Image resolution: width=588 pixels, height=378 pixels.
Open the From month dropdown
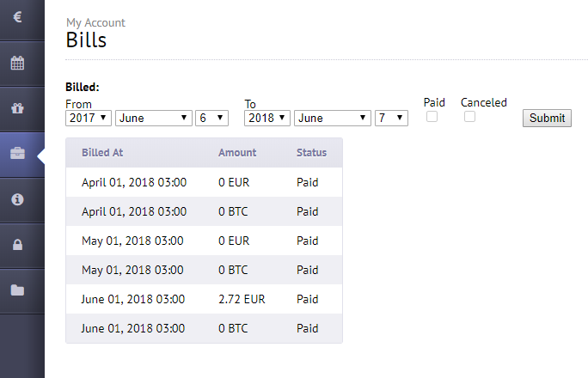coord(154,118)
